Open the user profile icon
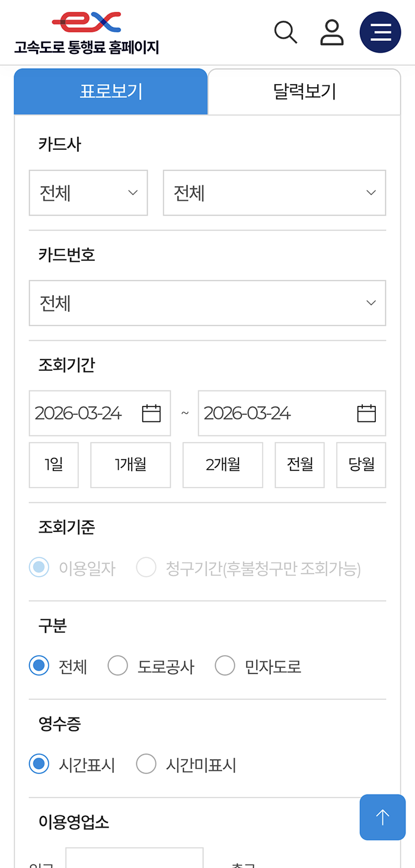This screenshot has width=415, height=868. click(332, 32)
